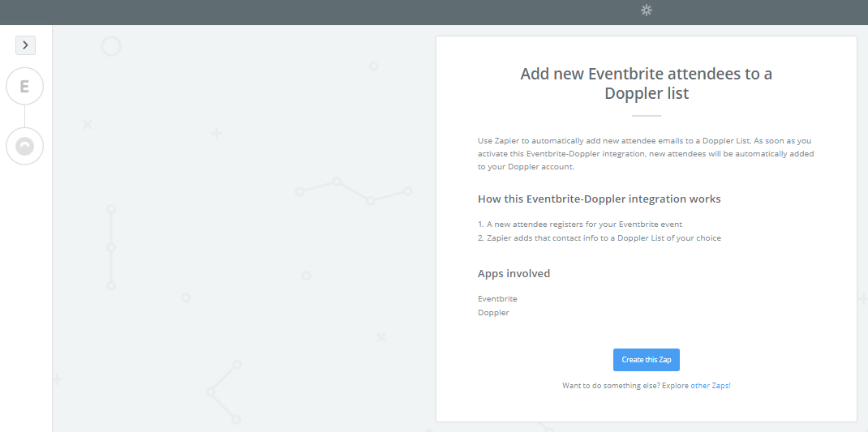
Task: Click the heading 'How this Eventbrite-Doppler integration works'
Action: point(599,199)
